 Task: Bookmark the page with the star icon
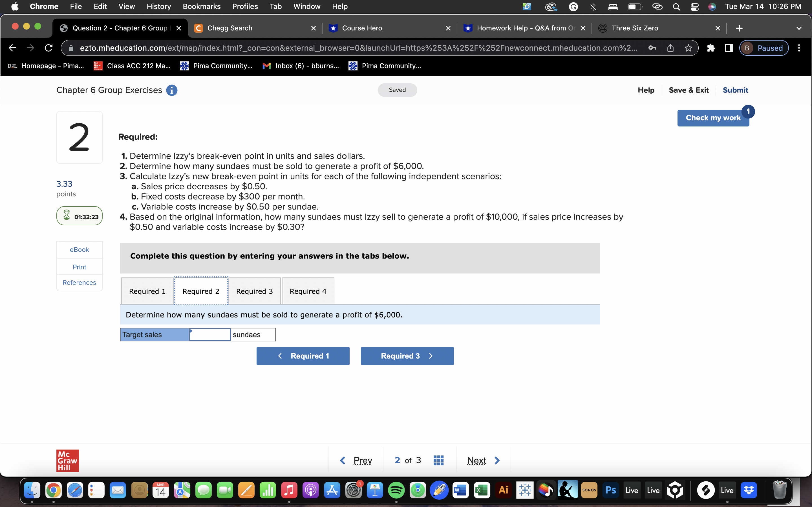pyautogui.click(x=688, y=48)
